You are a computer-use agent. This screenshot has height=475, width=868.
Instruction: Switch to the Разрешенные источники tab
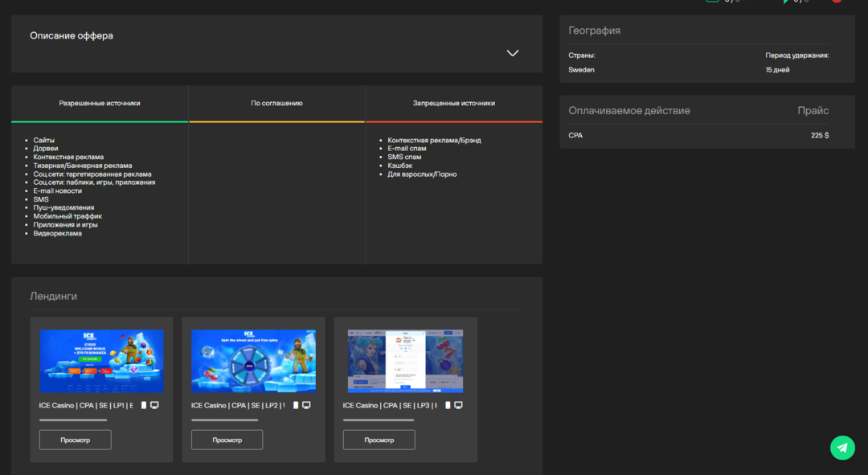point(100,104)
